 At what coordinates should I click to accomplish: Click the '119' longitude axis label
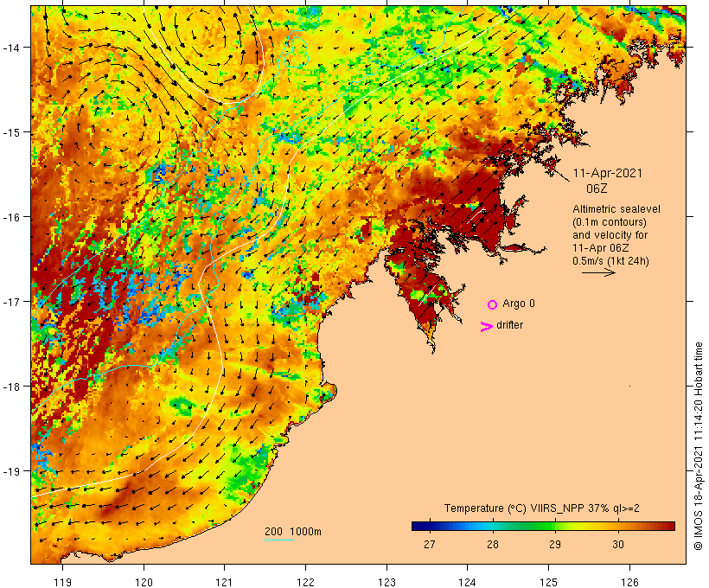(x=62, y=582)
